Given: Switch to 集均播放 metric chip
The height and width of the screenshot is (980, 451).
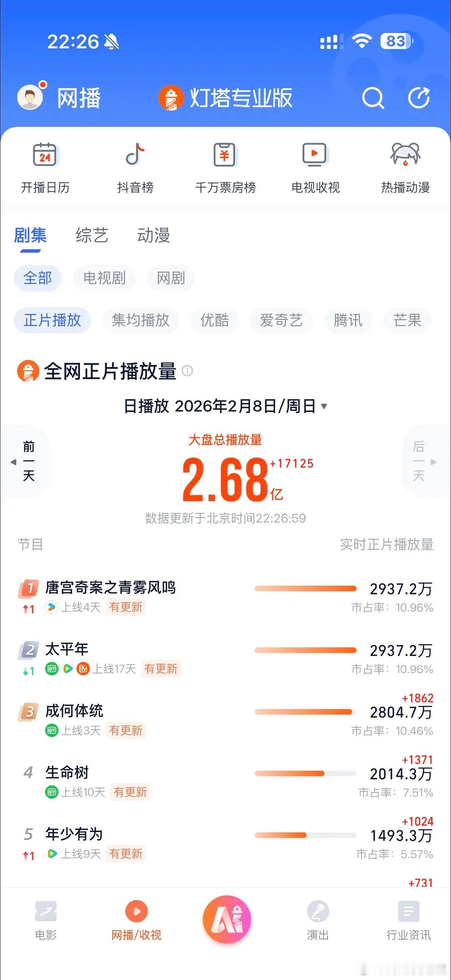Looking at the screenshot, I should pyautogui.click(x=141, y=321).
